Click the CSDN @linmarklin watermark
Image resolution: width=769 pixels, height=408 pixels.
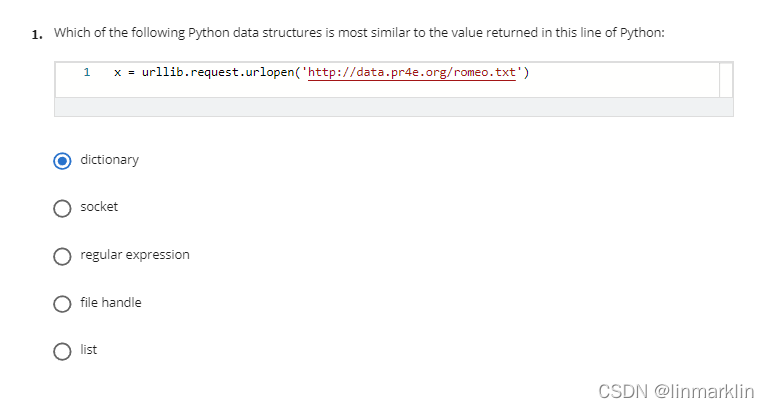(x=676, y=391)
